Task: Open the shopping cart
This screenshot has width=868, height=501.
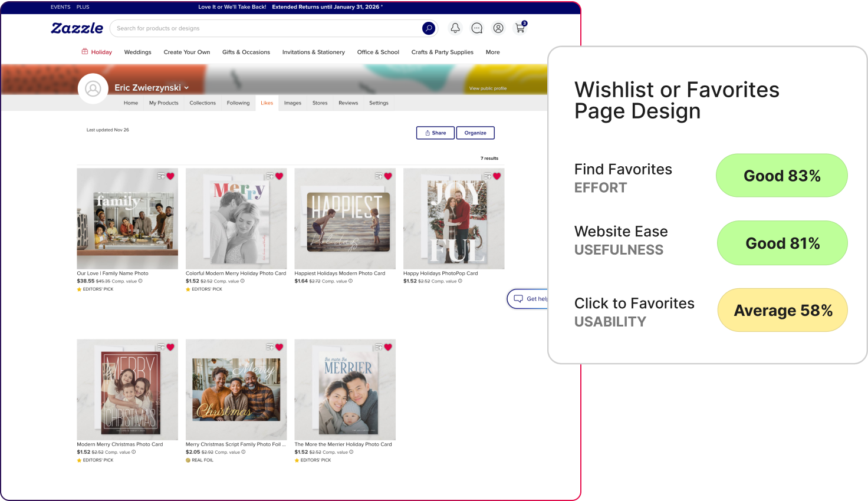Action: (520, 28)
